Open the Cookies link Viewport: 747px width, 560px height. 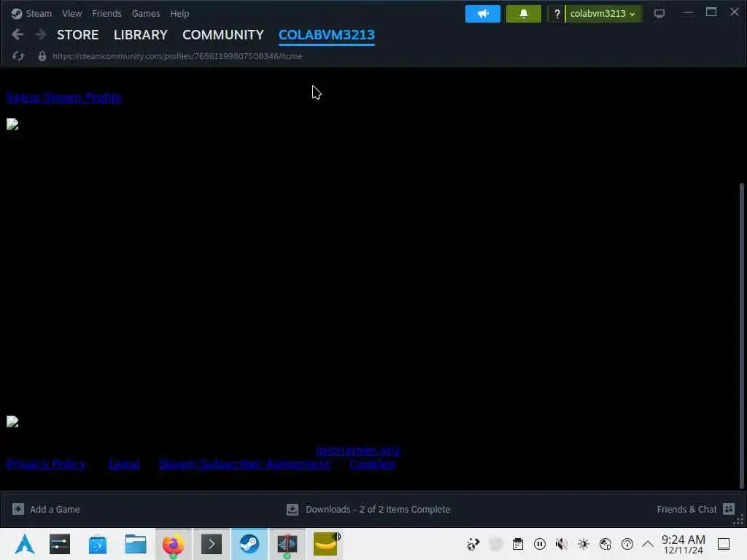pos(372,464)
